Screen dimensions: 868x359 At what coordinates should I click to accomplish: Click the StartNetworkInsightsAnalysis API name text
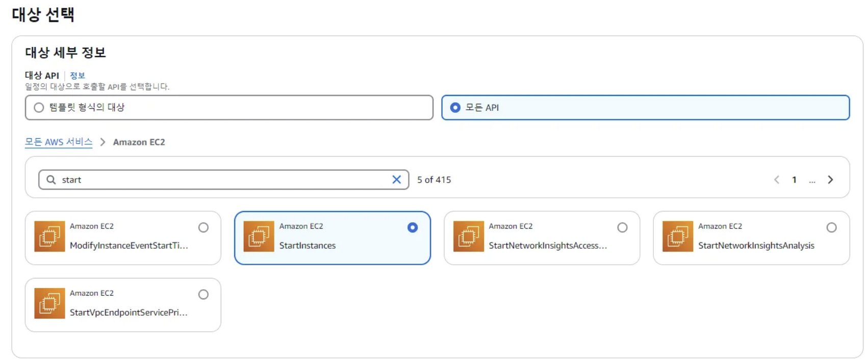[x=756, y=245]
